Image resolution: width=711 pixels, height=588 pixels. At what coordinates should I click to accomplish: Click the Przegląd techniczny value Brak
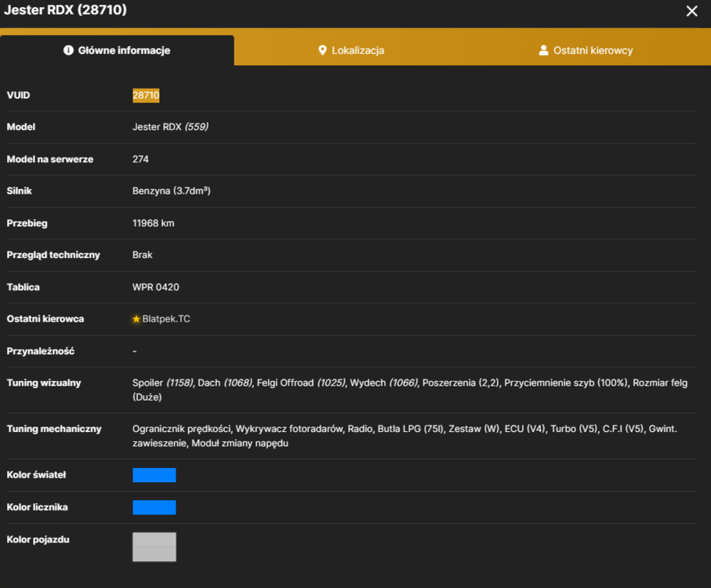pyautogui.click(x=143, y=255)
